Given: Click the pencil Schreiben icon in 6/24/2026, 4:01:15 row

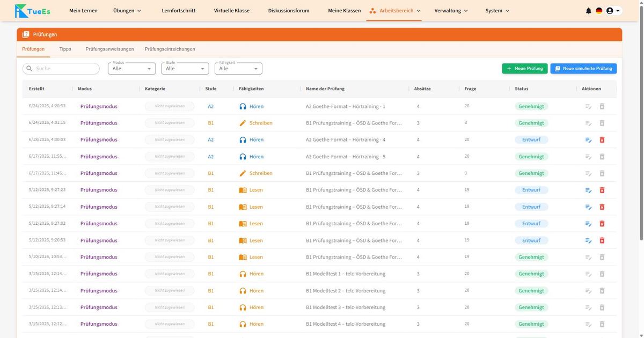Looking at the screenshot, I should tap(243, 123).
